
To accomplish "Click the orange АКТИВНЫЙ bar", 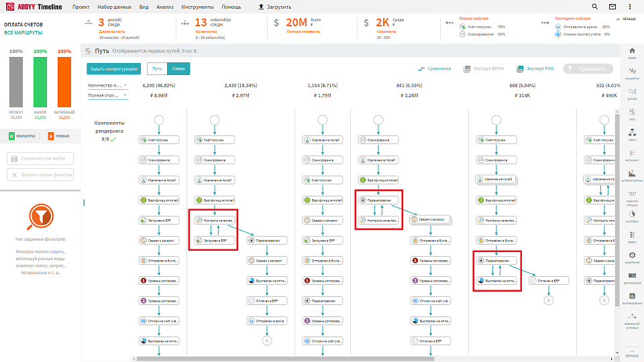I will 64,82.
